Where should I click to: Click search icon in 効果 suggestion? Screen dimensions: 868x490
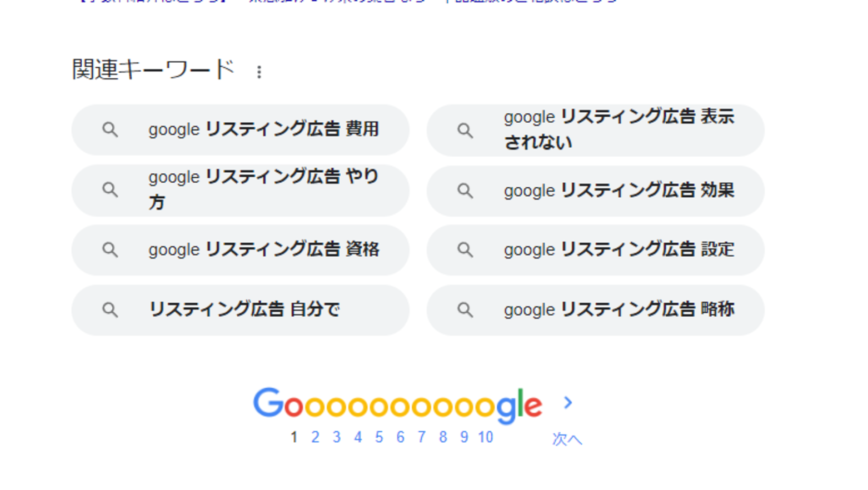[465, 191]
